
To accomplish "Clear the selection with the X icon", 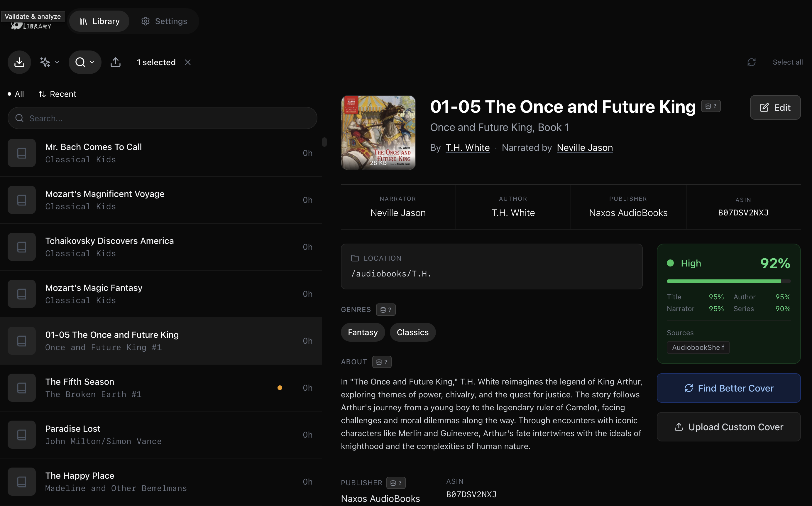I will (188, 62).
